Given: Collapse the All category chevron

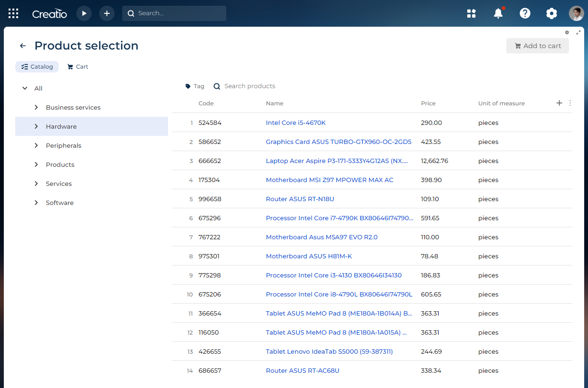Looking at the screenshot, I should pyautogui.click(x=25, y=88).
